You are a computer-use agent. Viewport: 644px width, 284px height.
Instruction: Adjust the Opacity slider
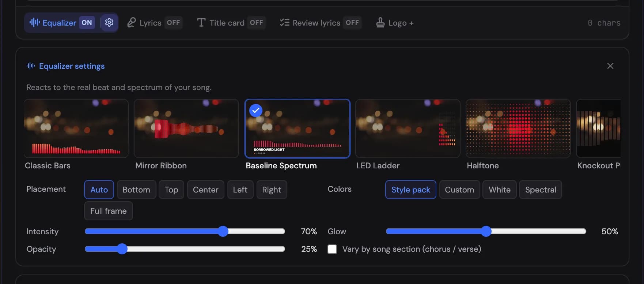tap(185, 249)
